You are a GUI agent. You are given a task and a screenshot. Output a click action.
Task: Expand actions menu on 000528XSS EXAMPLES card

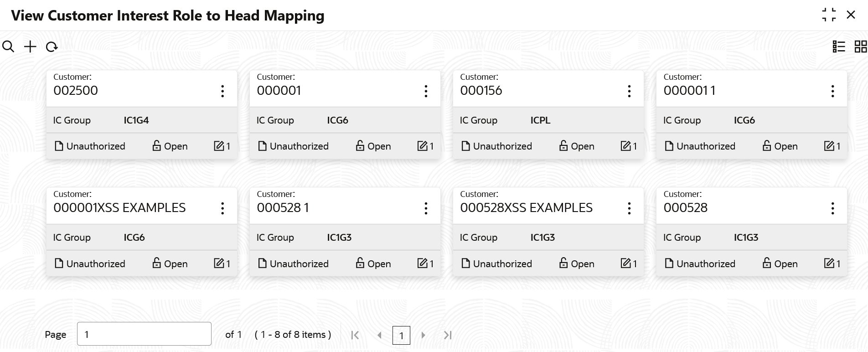pos(629,208)
